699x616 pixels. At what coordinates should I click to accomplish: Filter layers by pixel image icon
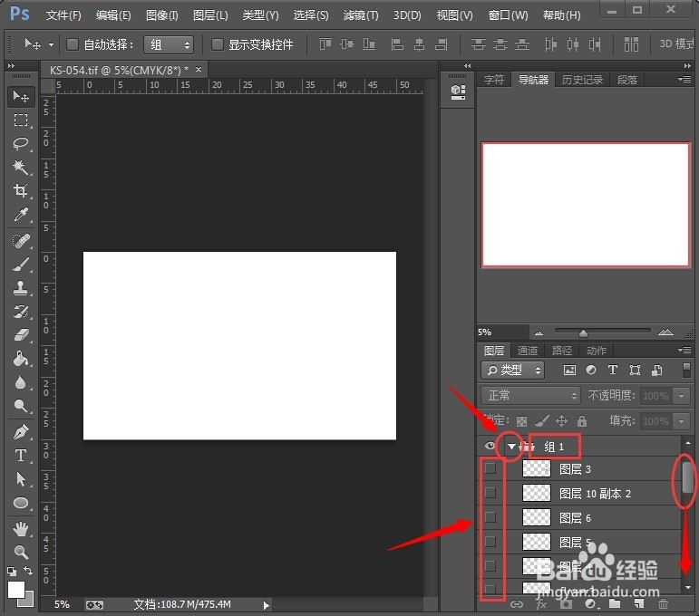click(569, 371)
